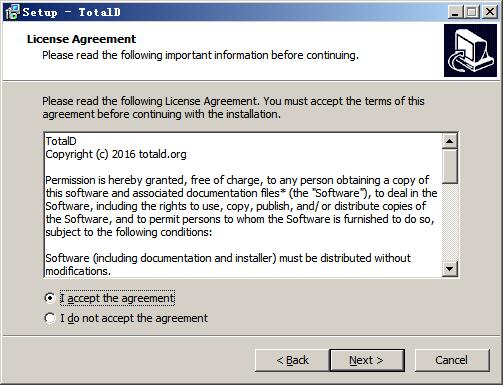
Task: Click the scrollbar track below the thumb
Action: click(450, 222)
